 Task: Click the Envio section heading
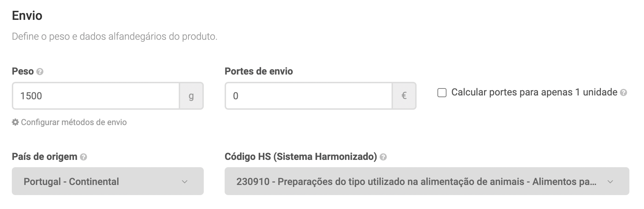[27, 16]
